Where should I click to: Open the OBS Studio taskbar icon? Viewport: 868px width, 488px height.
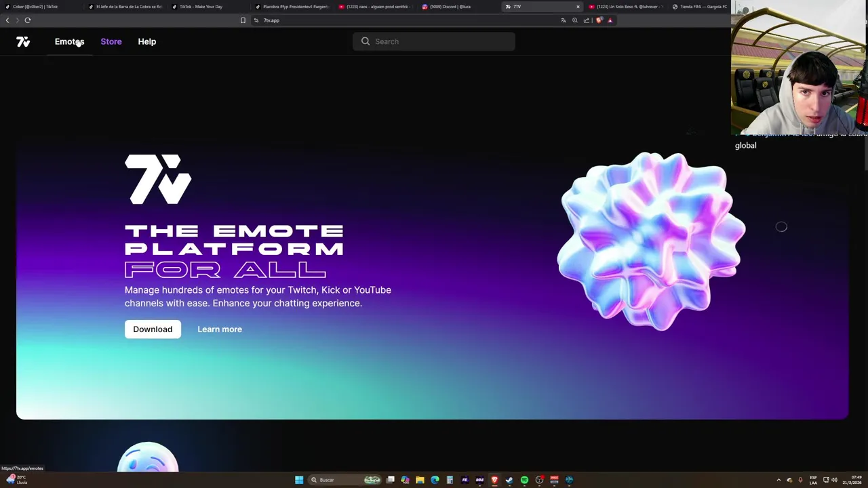(x=539, y=480)
